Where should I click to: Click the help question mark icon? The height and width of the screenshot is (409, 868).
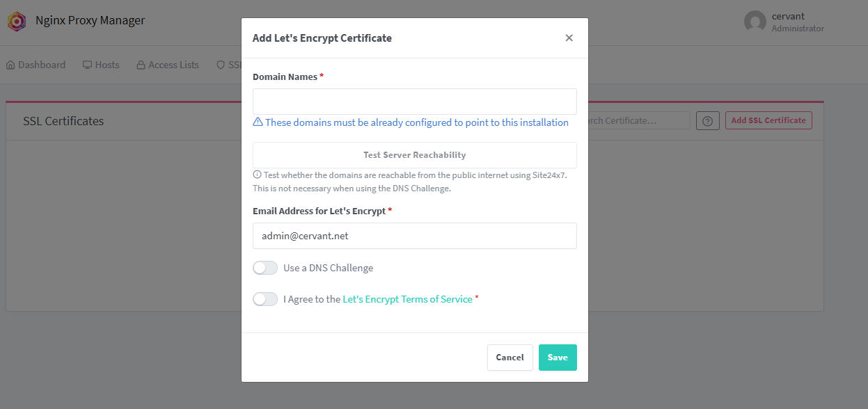click(x=707, y=120)
